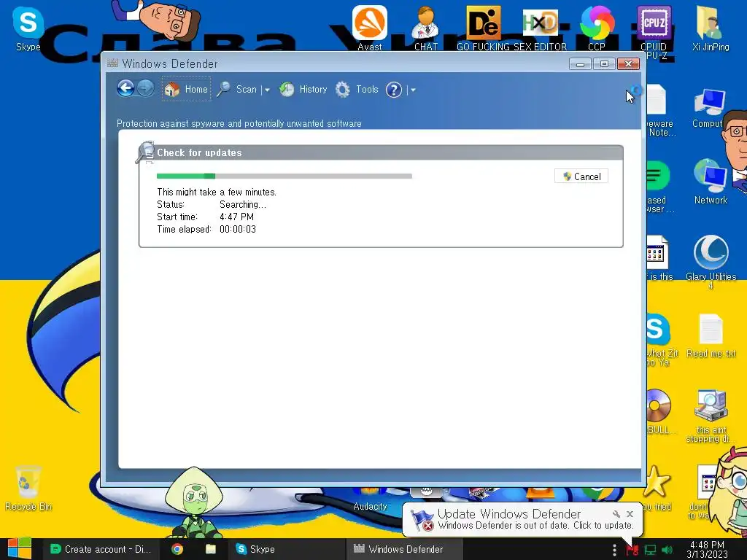Go back in Windows Defender
747x560 pixels.
125,88
